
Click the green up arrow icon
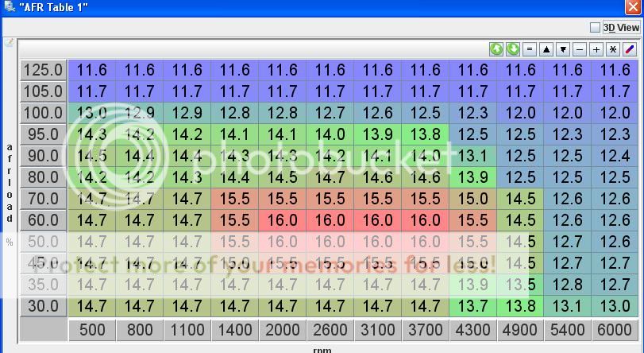tap(496, 49)
